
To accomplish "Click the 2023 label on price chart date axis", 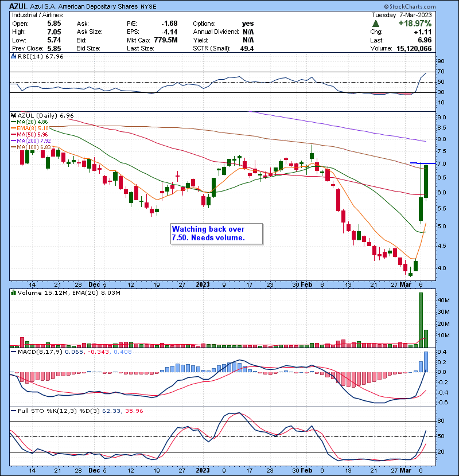I will [x=203, y=284].
